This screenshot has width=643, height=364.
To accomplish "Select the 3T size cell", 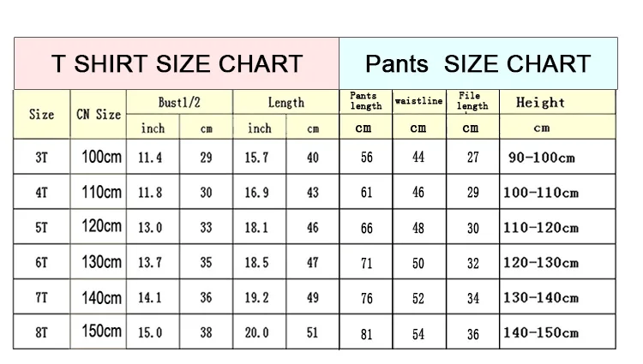I will (x=41, y=157).
